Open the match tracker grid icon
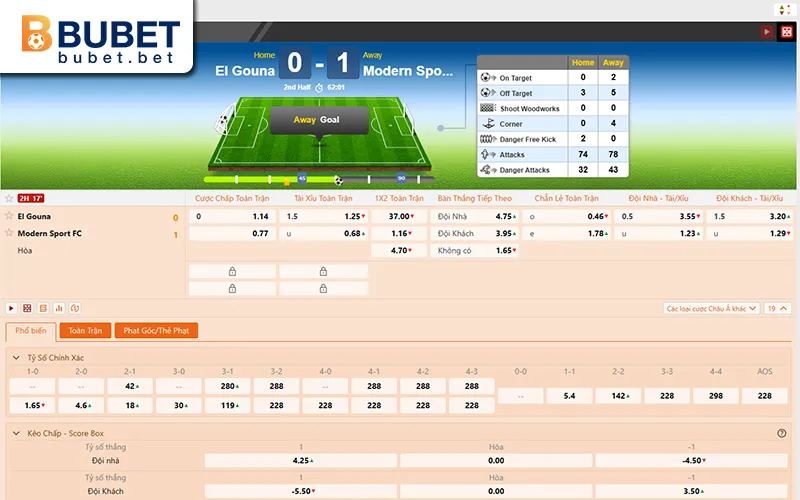This screenshot has height=500, width=800. [27, 308]
